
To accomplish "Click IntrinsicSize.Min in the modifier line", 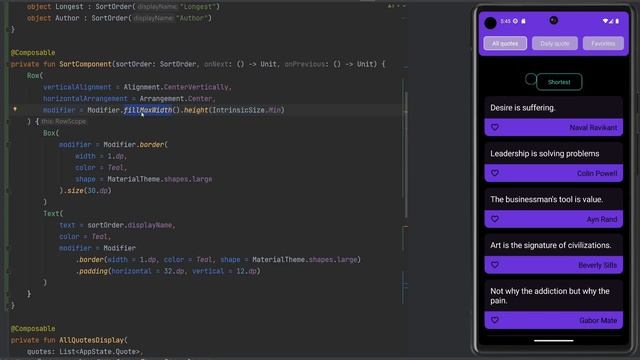I will (247, 110).
